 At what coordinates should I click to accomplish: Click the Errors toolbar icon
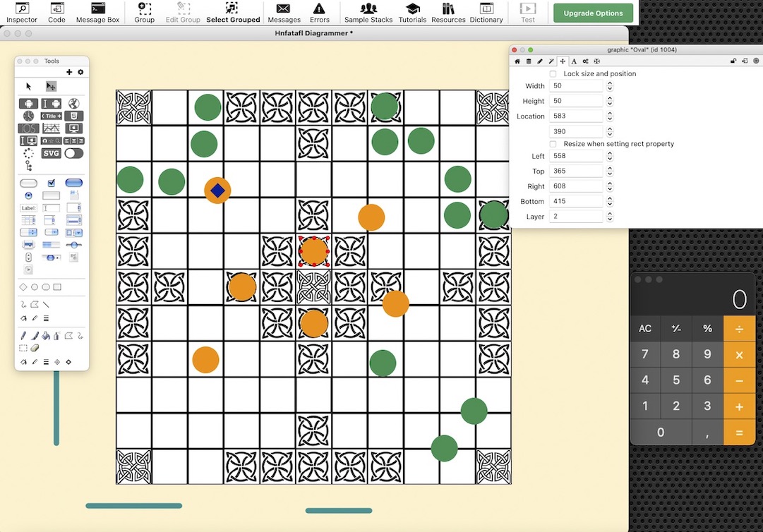click(x=319, y=12)
